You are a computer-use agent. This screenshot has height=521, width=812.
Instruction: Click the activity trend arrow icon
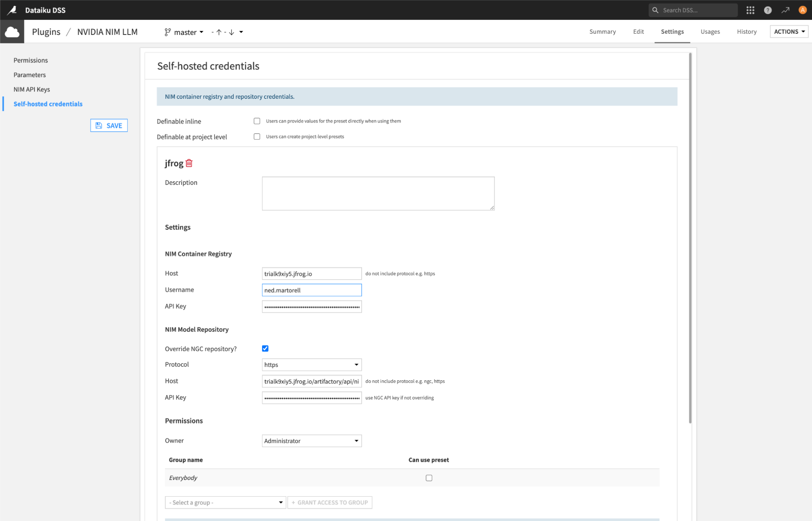point(785,10)
